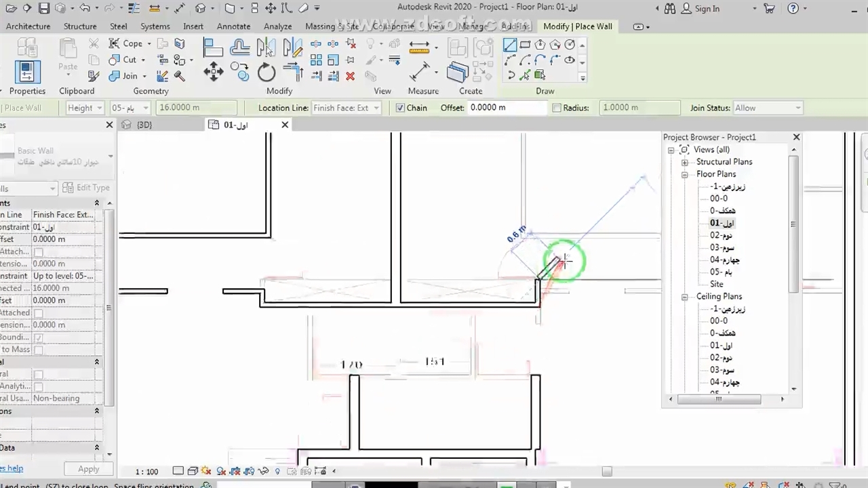This screenshot has height=488, width=868.
Task: Choose the Line draw tool
Action: (x=510, y=45)
